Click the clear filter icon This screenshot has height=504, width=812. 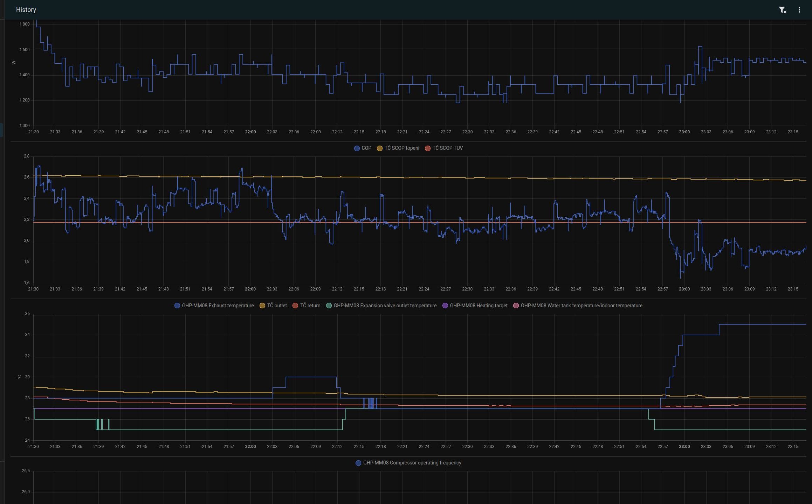tap(782, 10)
